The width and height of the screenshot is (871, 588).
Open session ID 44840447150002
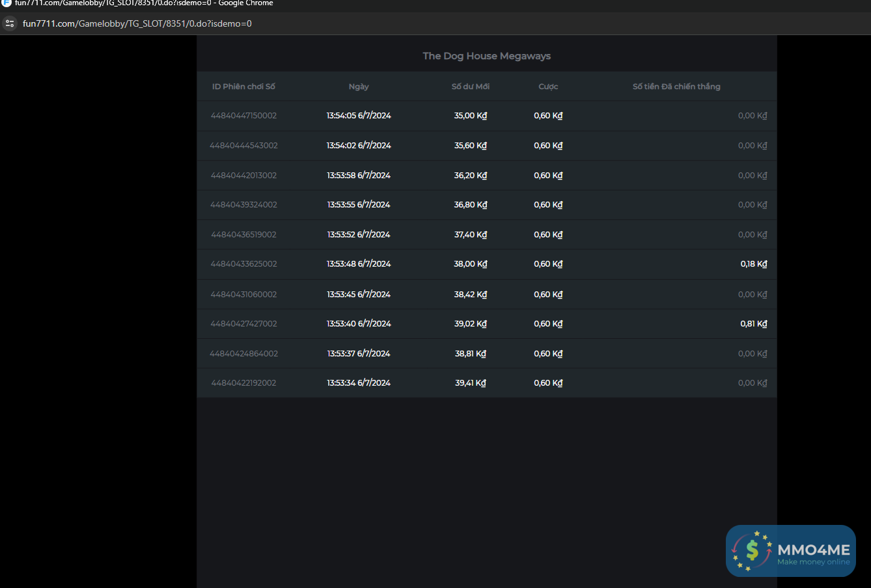243,116
